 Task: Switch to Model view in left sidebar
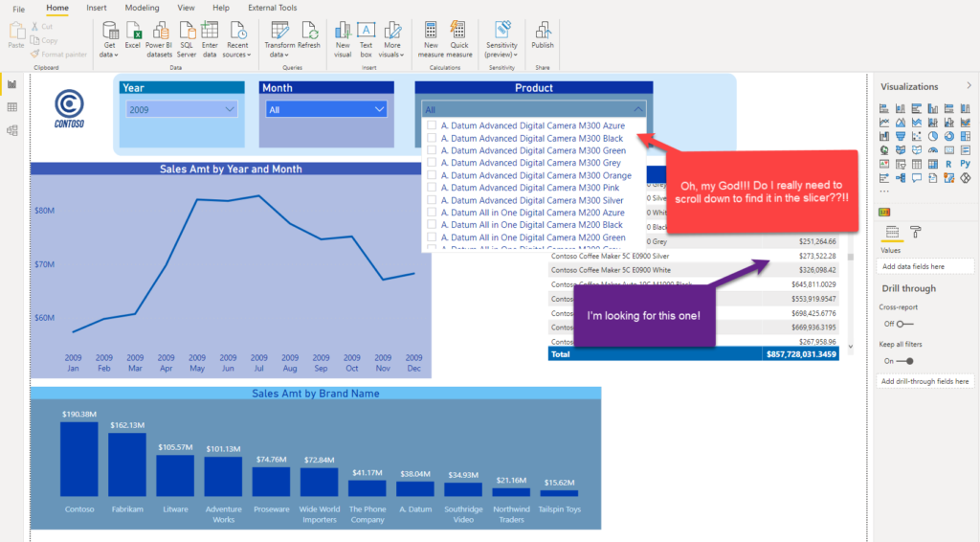[x=11, y=130]
